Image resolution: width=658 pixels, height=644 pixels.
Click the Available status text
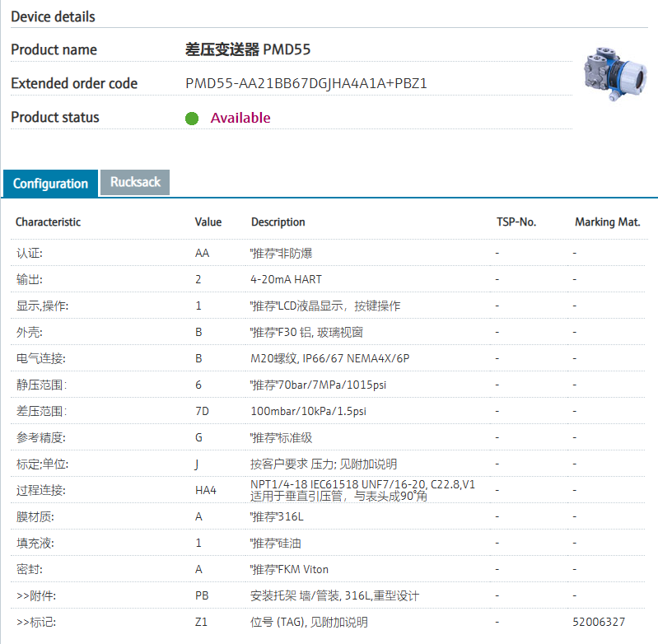click(x=240, y=118)
